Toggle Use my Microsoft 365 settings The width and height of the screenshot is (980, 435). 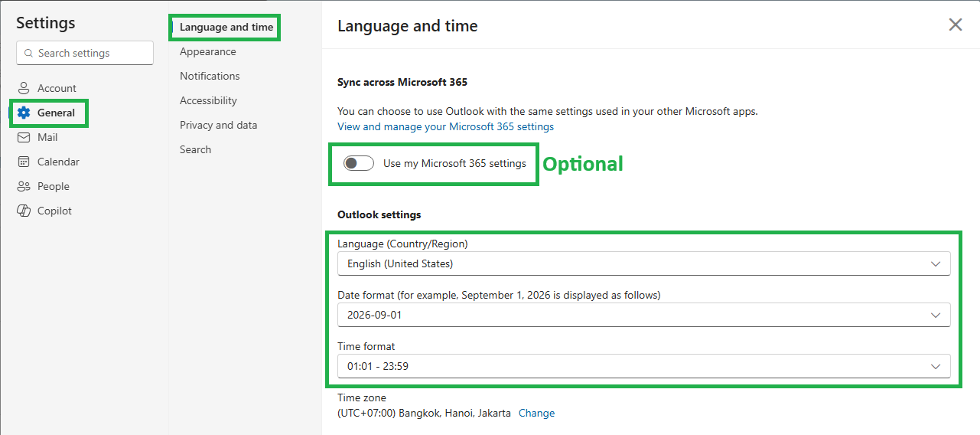(359, 163)
